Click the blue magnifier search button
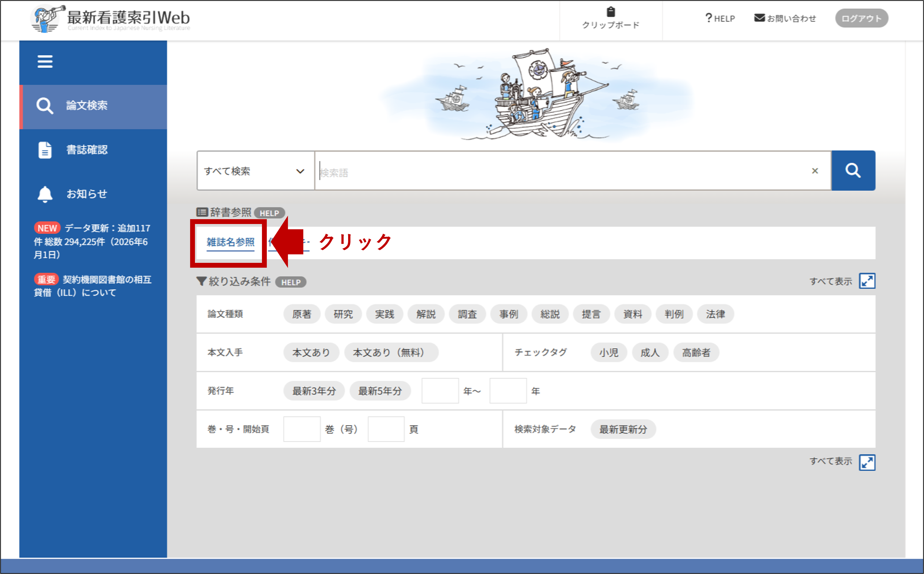The height and width of the screenshot is (574, 924). click(854, 171)
